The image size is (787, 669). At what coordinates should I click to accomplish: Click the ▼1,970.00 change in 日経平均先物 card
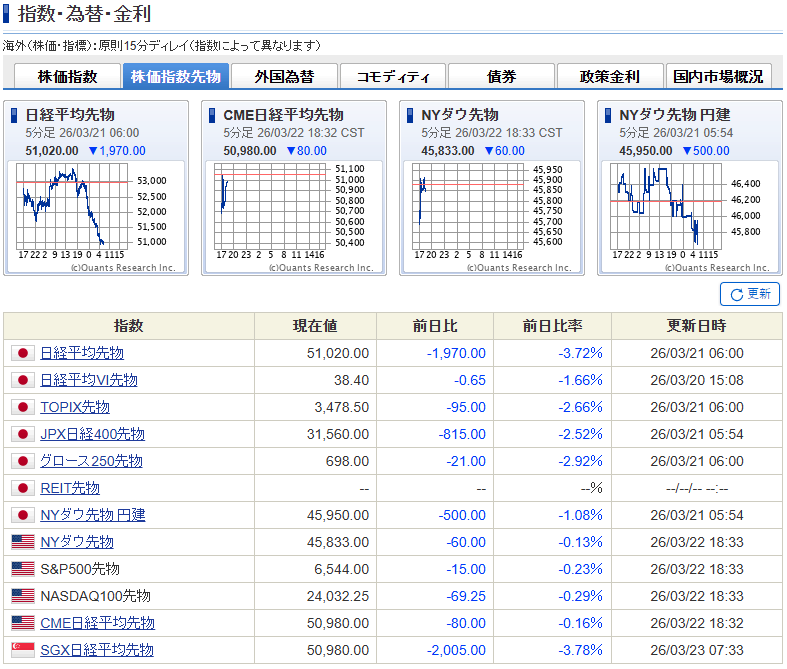(117, 151)
